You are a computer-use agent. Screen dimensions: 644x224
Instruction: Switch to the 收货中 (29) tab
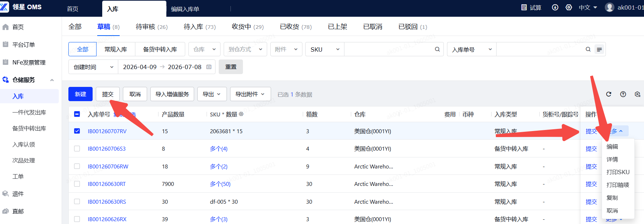[248, 27]
